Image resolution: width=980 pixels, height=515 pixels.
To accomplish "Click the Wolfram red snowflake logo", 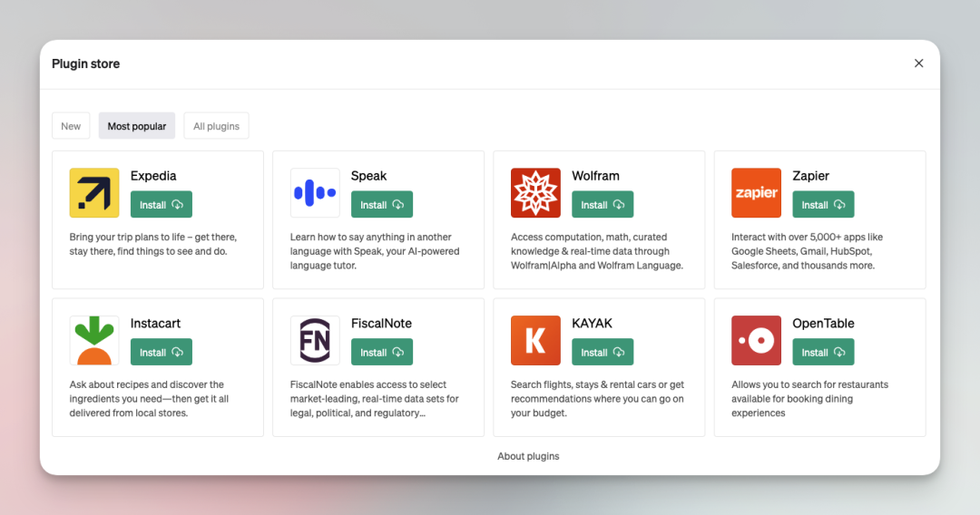I will point(535,193).
